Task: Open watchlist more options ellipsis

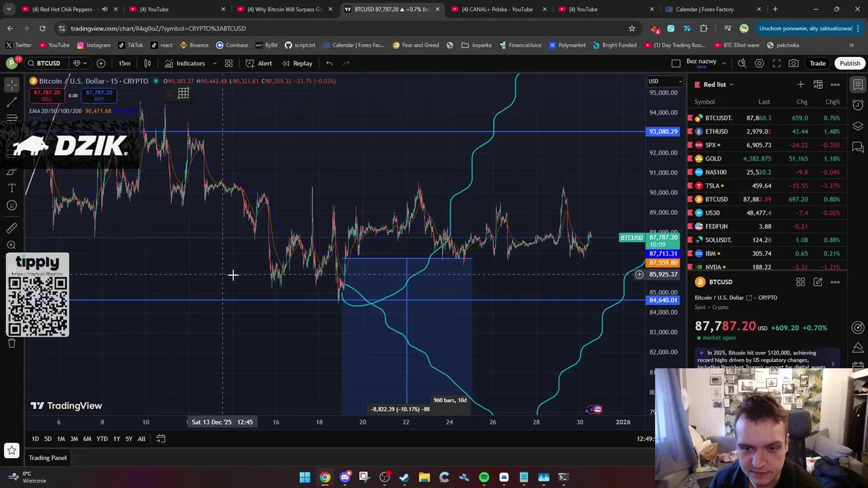Action: [835, 84]
